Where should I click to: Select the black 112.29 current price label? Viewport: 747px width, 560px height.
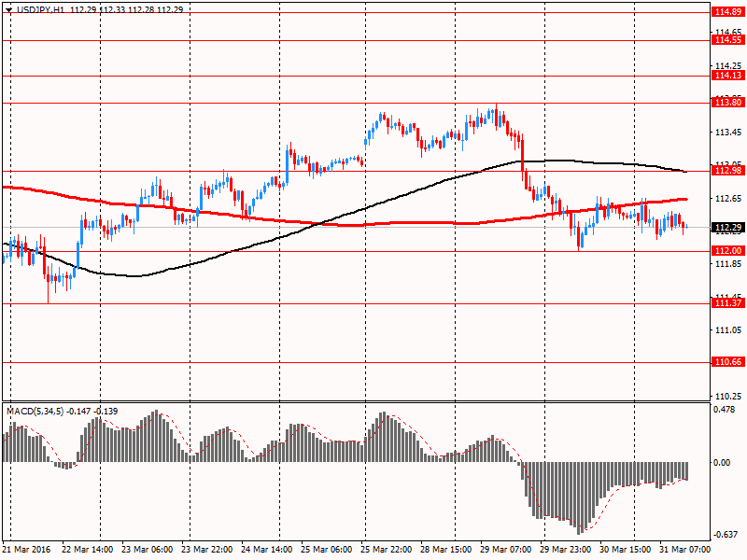point(728,228)
